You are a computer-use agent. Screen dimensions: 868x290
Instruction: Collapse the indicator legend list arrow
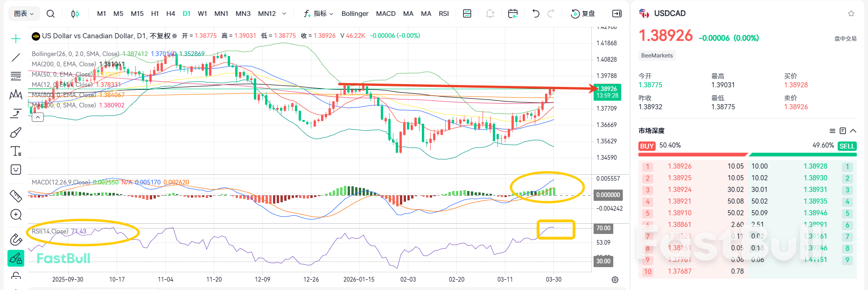pyautogui.click(x=38, y=117)
